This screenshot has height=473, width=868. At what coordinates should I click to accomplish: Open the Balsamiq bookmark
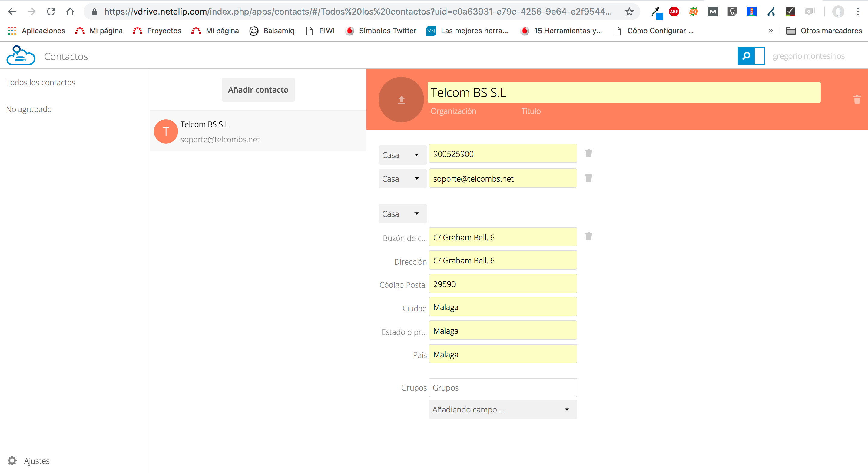point(272,31)
